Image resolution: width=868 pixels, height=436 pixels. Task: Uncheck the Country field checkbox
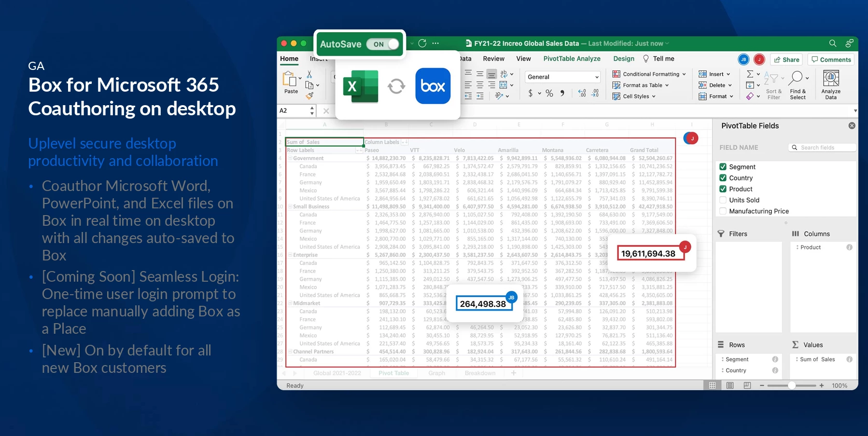click(x=723, y=178)
